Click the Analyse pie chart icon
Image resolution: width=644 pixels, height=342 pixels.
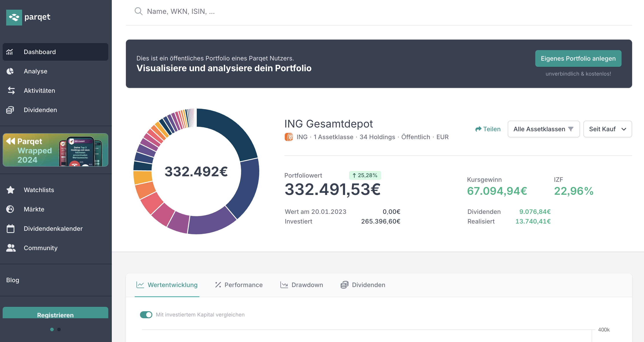click(x=10, y=71)
